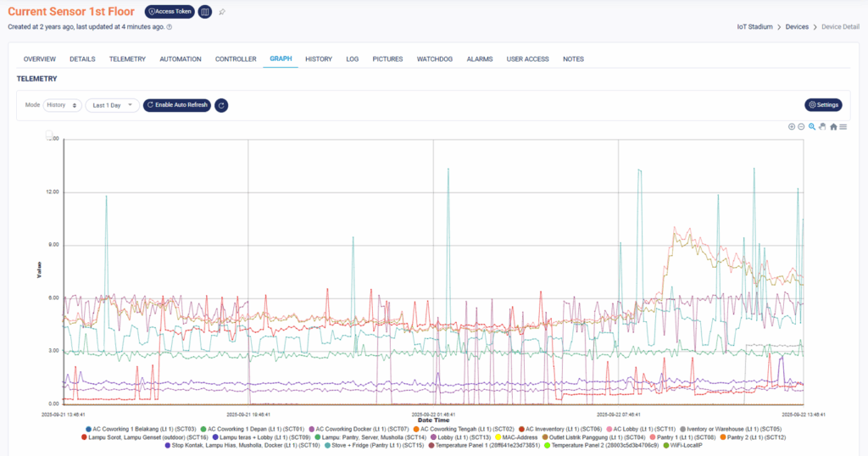Image resolution: width=868 pixels, height=456 pixels.
Task: Click Enable Auto Refresh button
Action: point(176,105)
